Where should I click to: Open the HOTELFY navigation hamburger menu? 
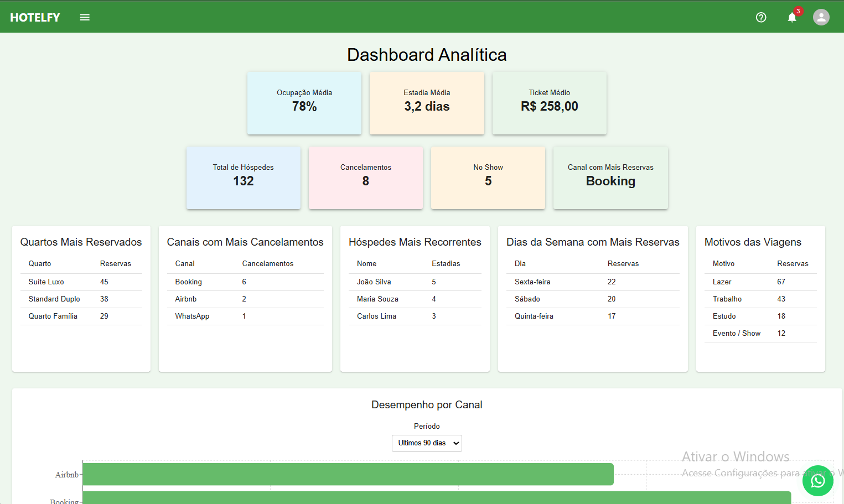coord(85,17)
